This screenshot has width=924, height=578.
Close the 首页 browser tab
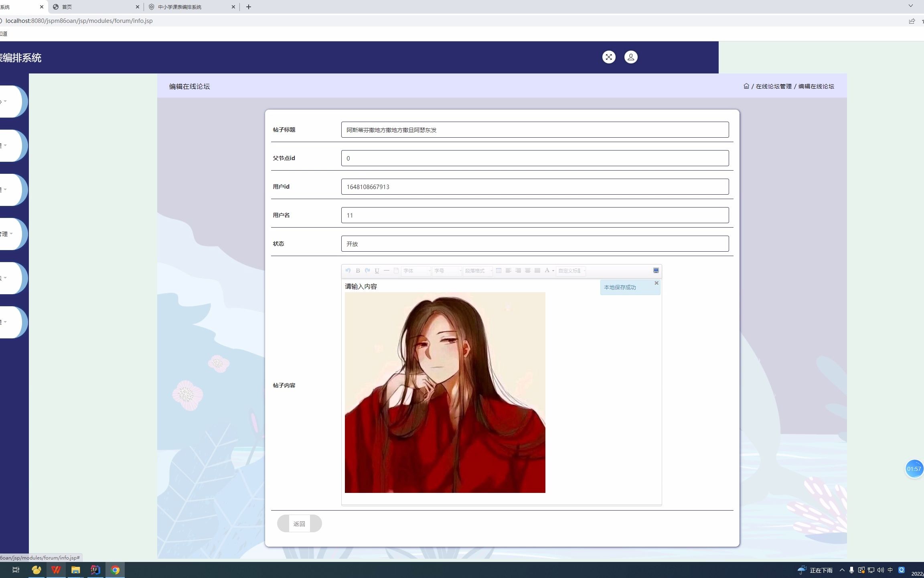pyautogui.click(x=138, y=7)
